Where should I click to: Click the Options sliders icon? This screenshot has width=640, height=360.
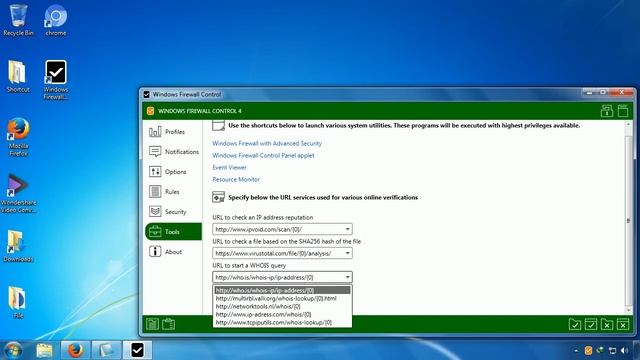point(155,172)
